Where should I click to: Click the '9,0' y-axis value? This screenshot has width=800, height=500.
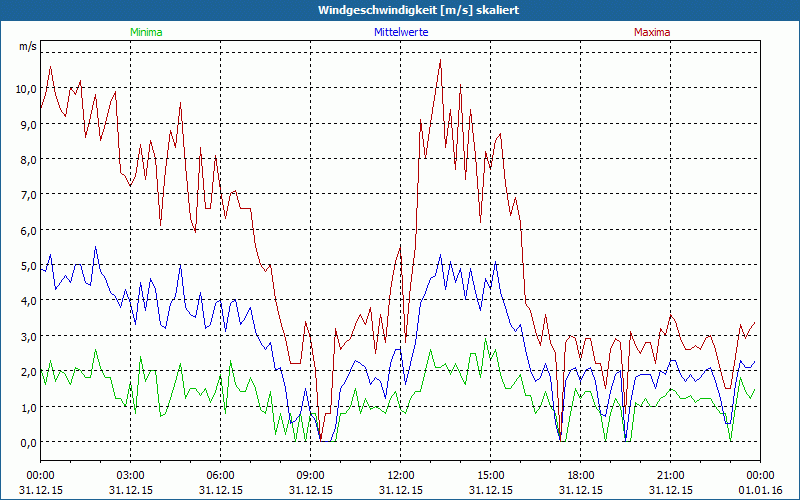[x=29, y=124]
